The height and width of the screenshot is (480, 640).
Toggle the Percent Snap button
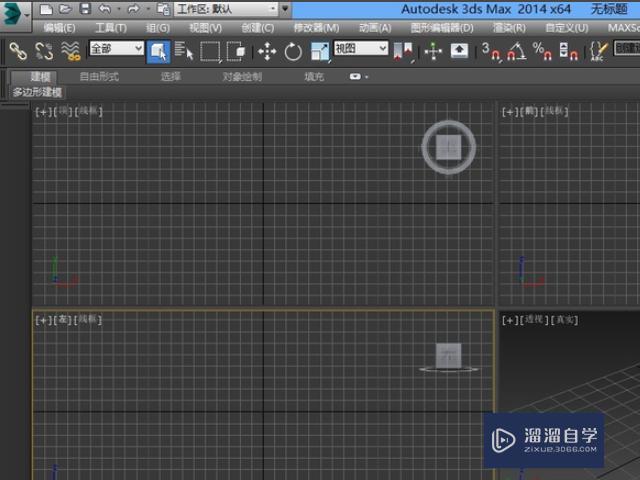pyautogui.click(x=542, y=50)
